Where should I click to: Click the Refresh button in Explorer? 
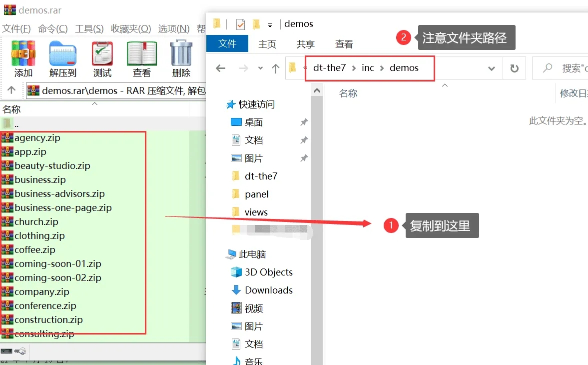coord(514,68)
